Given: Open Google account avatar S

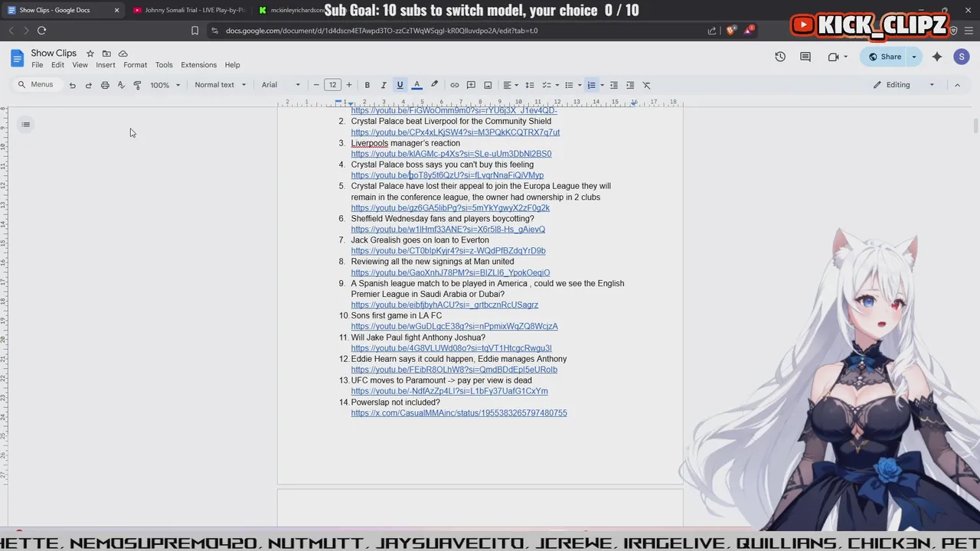Looking at the screenshot, I should click(x=962, y=57).
